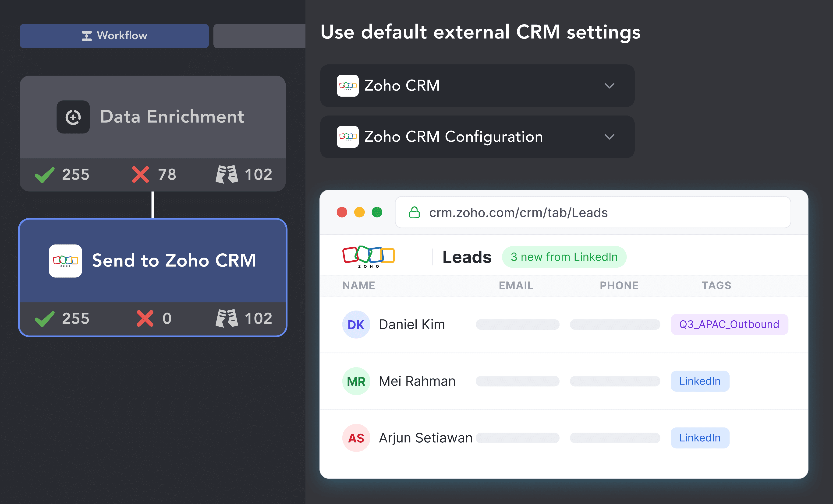Viewport: 833px width, 504px height.
Task: Click the masks icon in Data Enrichment stats
Action: [x=227, y=174]
